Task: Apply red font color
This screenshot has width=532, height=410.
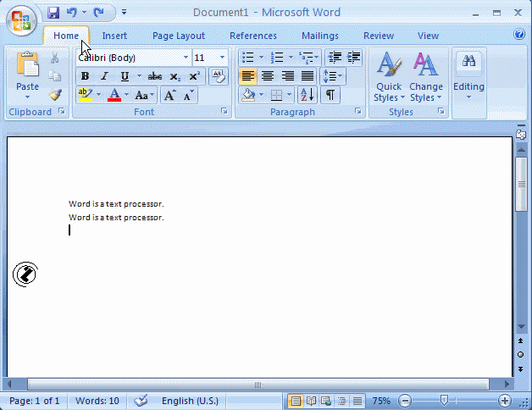Action: (114, 95)
